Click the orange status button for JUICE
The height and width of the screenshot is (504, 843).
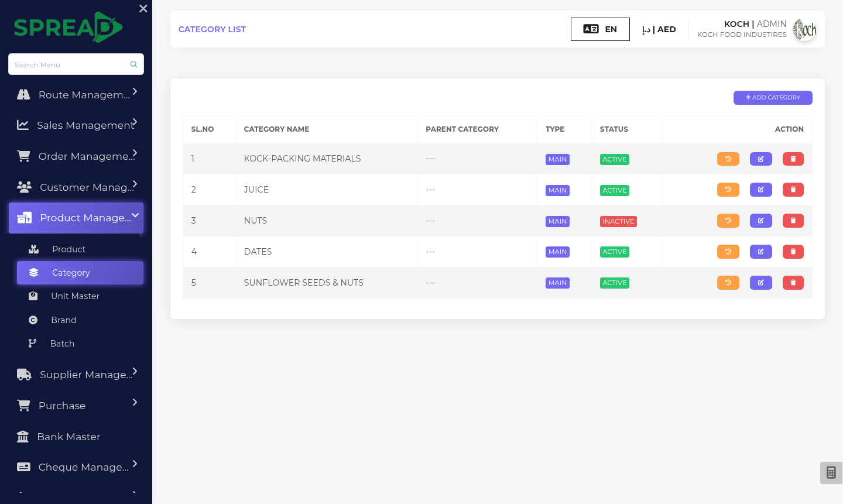tap(728, 190)
